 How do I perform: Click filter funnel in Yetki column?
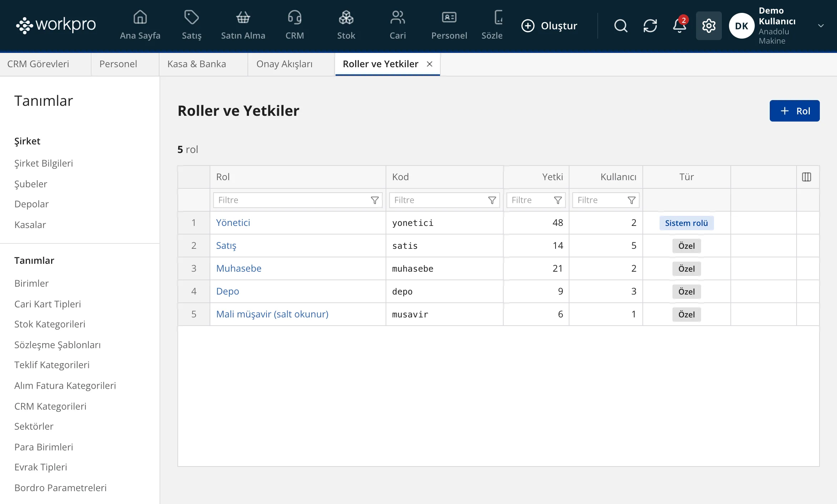pos(558,200)
